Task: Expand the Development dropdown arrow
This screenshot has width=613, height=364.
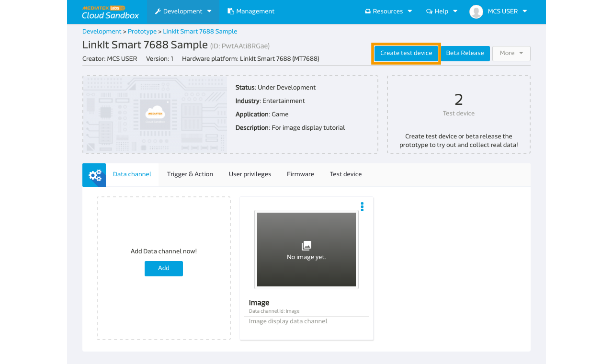Action: pyautogui.click(x=209, y=11)
